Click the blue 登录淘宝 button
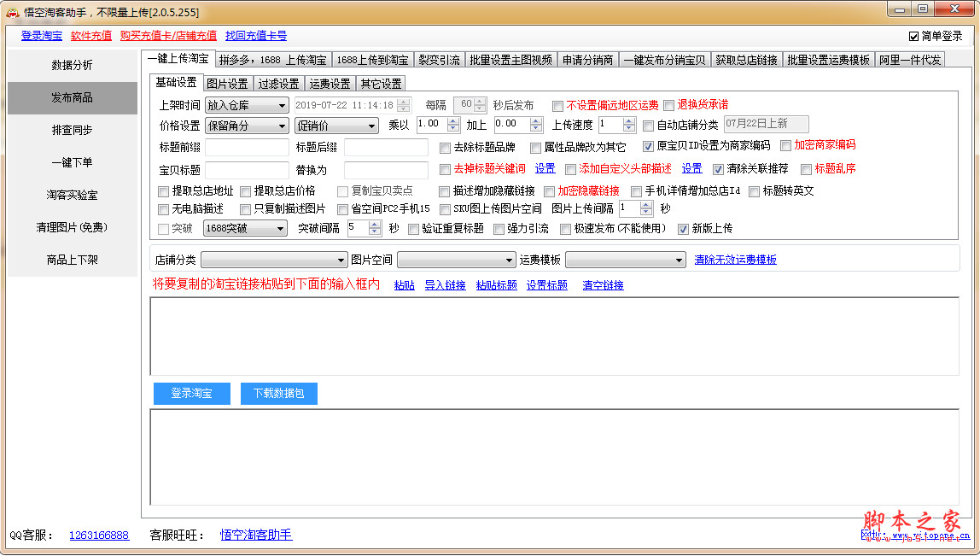Image resolution: width=980 pixels, height=556 pixels. (x=192, y=394)
